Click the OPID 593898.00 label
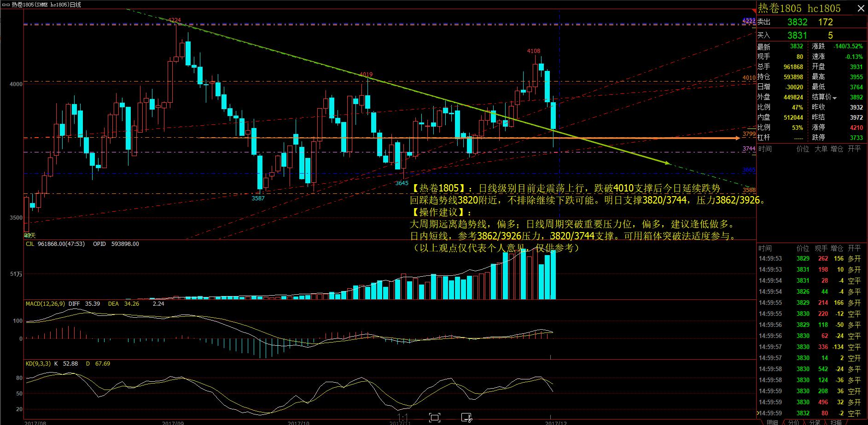This screenshot has width=868, height=425. pos(116,244)
